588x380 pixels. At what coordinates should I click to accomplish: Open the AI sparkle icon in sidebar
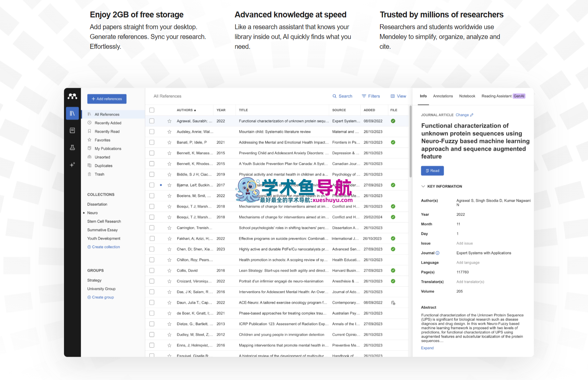pos(72,165)
